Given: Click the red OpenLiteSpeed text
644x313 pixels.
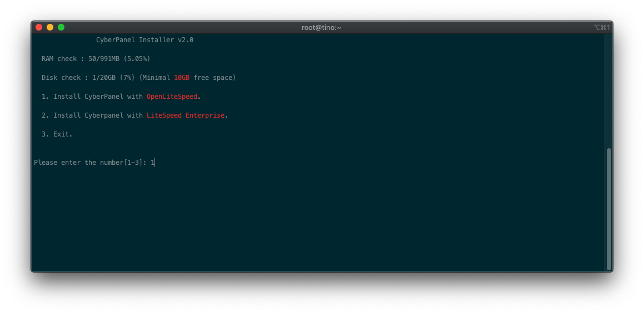Looking at the screenshot, I should (x=172, y=97).
